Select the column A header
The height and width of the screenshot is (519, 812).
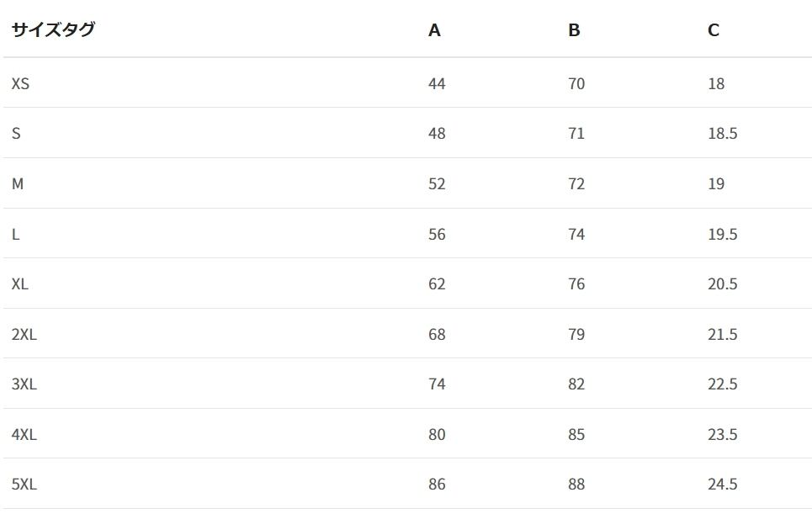(x=434, y=30)
